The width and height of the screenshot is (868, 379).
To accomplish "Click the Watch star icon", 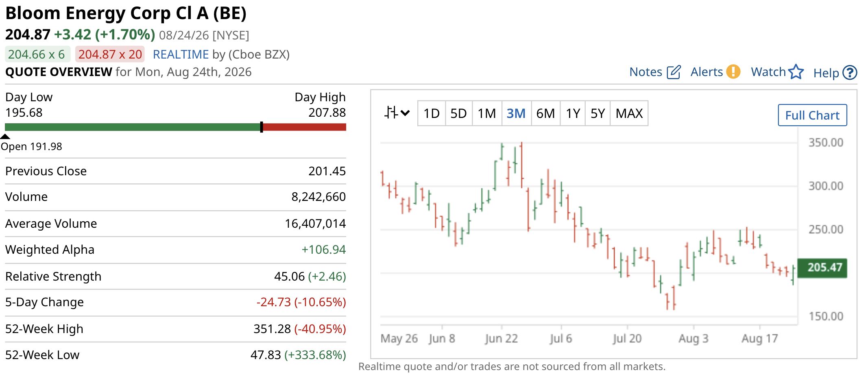I will [796, 72].
